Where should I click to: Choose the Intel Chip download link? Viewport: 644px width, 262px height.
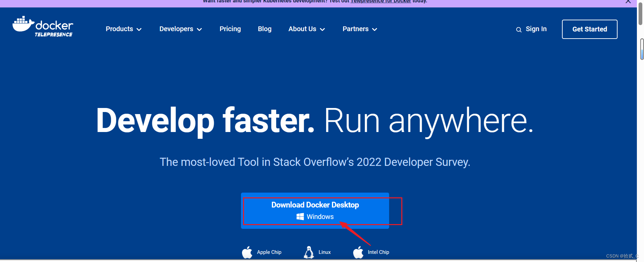371,252
